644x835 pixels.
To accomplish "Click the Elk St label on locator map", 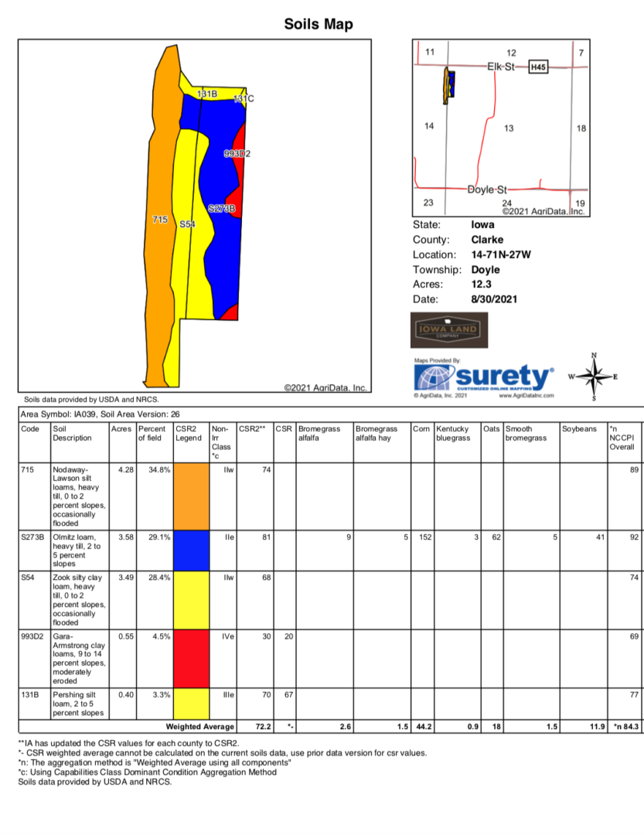I will [x=501, y=67].
